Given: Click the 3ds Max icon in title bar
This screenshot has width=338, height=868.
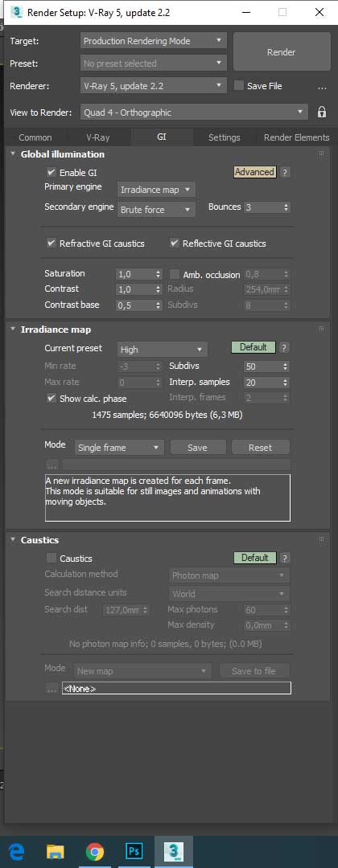Looking at the screenshot, I should tap(17, 11).
